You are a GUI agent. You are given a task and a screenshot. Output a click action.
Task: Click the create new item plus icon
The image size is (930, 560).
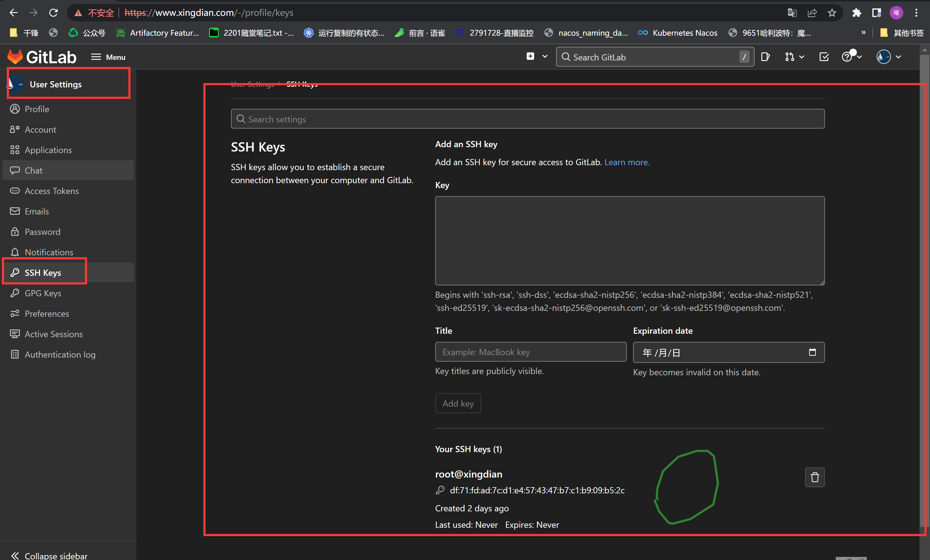[x=530, y=56]
